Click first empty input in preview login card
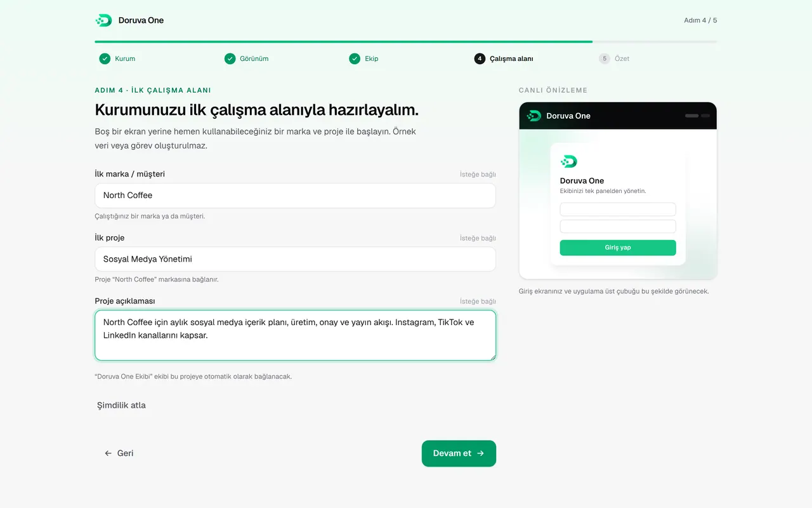This screenshot has height=508, width=812. pyautogui.click(x=618, y=210)
